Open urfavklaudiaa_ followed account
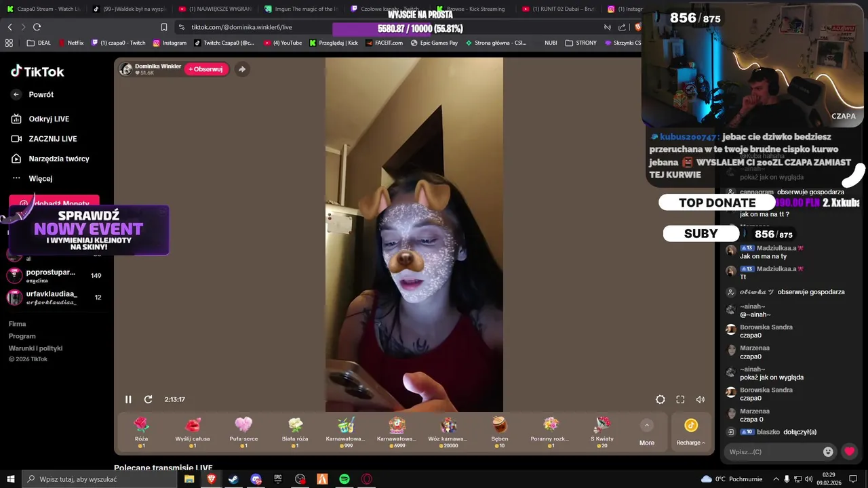Image resolution: width=868 pixels, height=488 pixels. pos(54,297)
